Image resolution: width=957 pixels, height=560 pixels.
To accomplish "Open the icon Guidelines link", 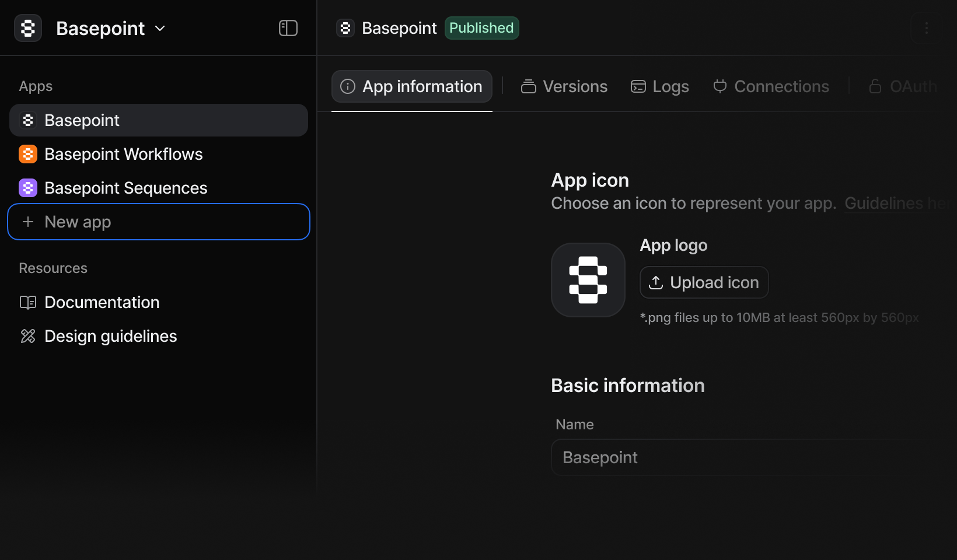I will point(897,203).
